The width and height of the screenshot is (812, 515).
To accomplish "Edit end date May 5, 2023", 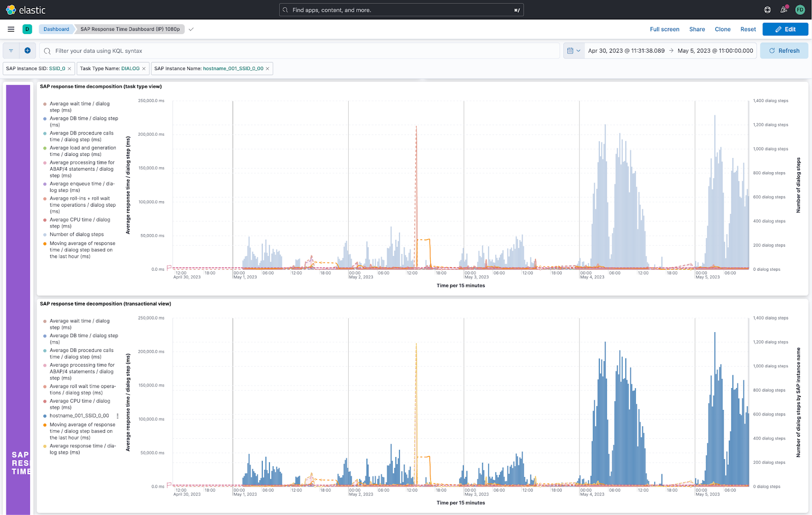I will point(716,51).
